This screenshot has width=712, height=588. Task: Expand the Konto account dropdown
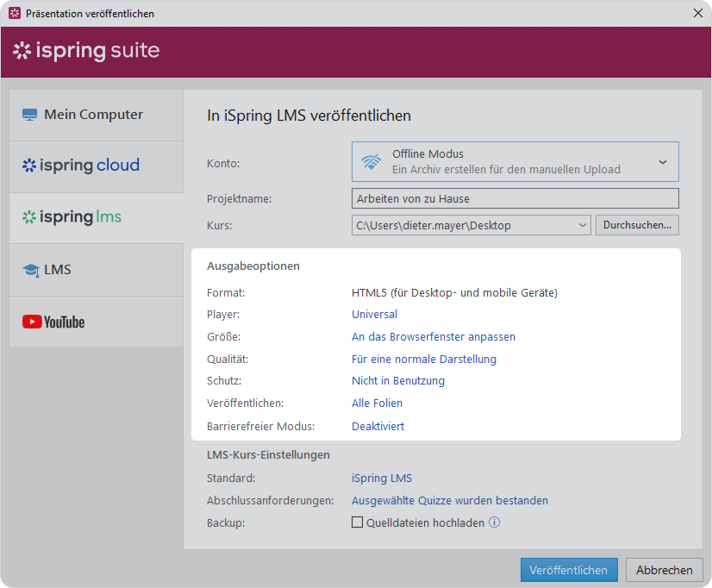[662, 162]
